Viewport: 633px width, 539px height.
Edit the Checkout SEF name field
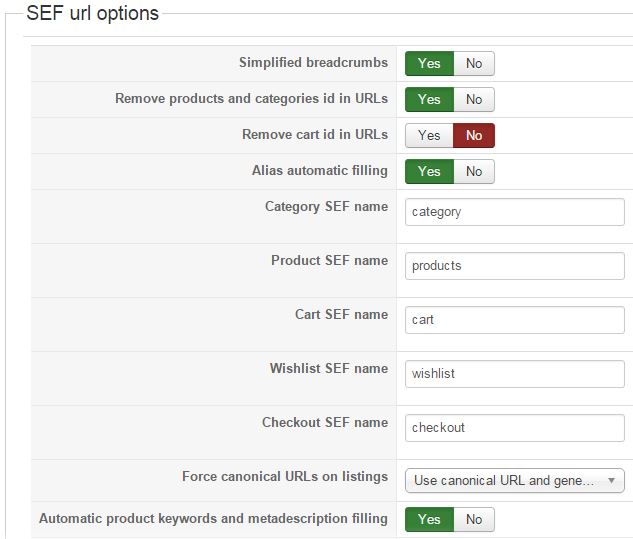click(514, 428)
